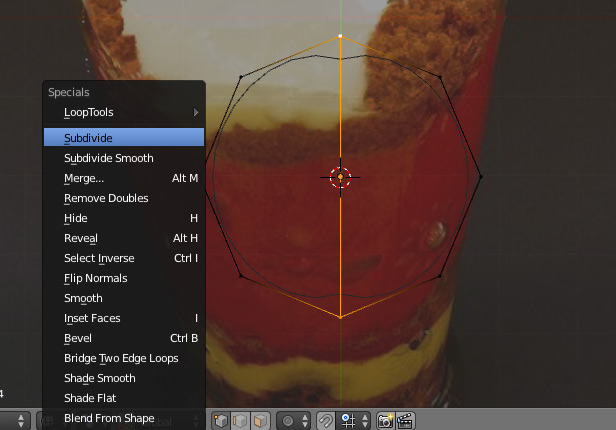The image size is (616, 430).
Task: Toggle the snap magnet icon
Action: (x=326, y=421)
